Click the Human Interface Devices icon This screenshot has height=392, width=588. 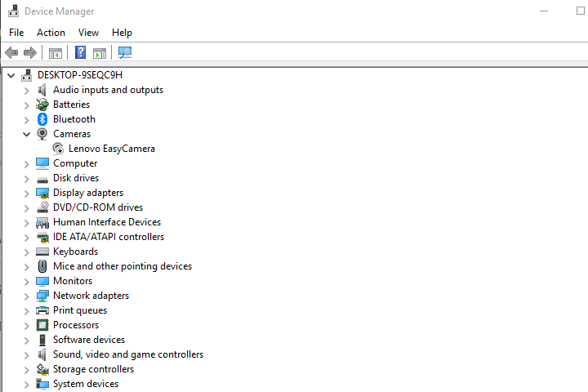click(x=42, y=222)
